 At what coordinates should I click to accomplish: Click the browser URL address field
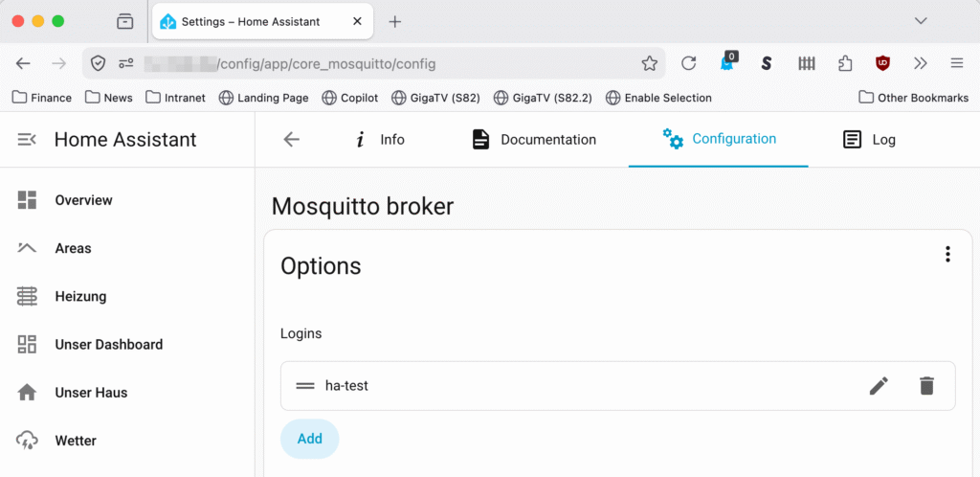(383, 63)
